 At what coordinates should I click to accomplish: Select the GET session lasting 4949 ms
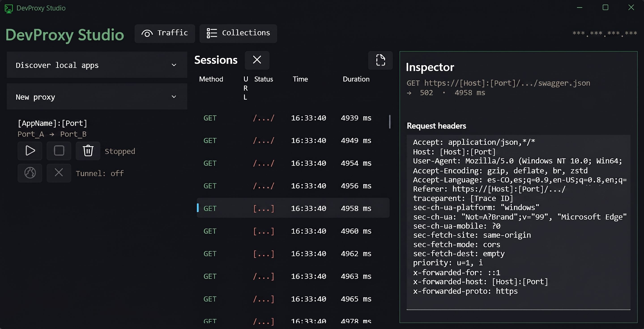pos(293,141)
